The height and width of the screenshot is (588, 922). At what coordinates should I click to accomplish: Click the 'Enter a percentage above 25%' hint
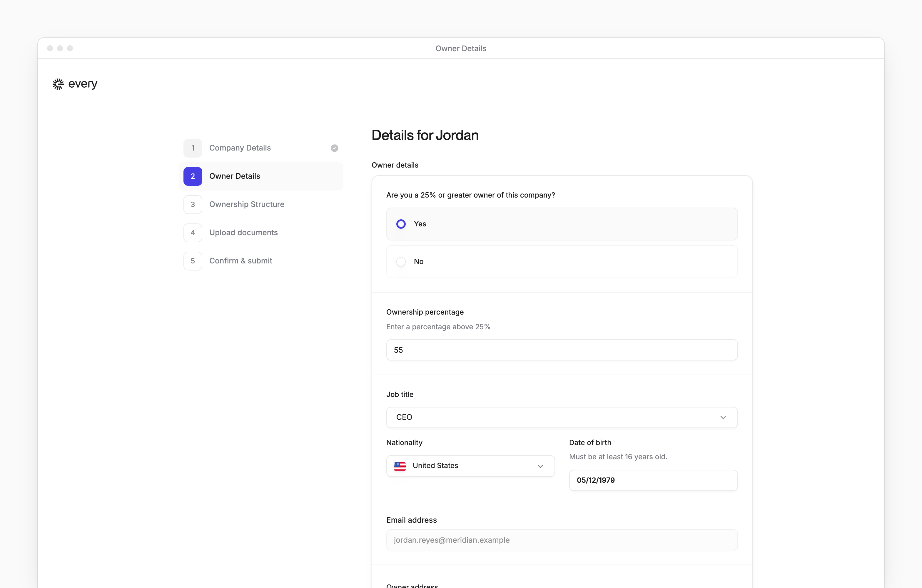coord(438,327)
